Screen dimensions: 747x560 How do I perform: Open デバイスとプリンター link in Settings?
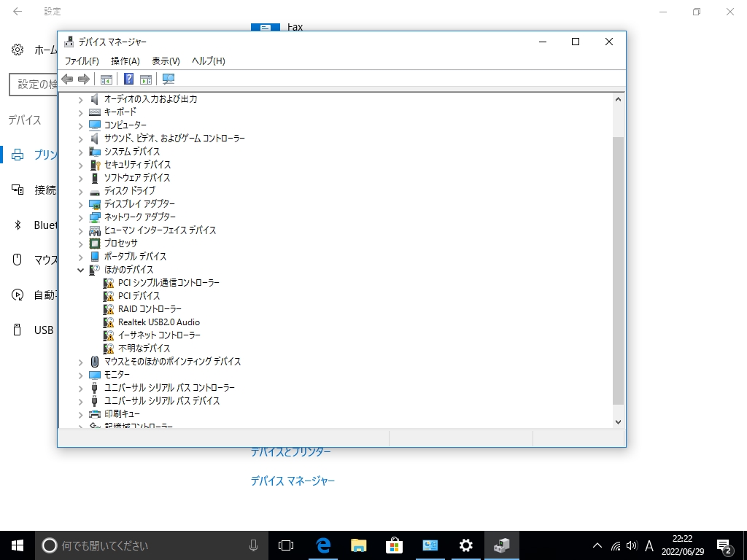click(290, 451)
